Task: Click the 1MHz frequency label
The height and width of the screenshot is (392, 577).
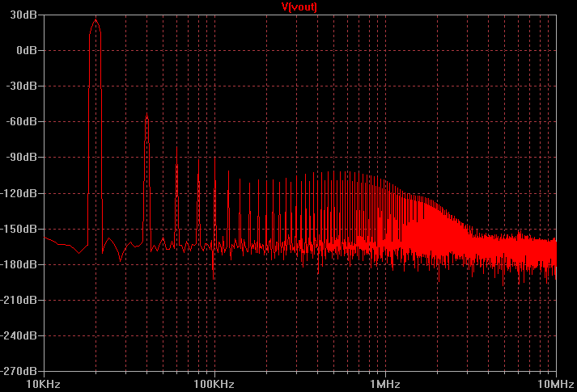Action: [385, 384]
